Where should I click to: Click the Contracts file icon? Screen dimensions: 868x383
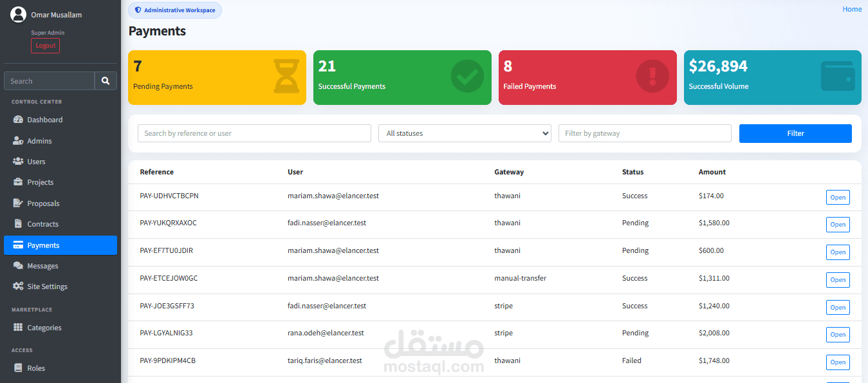(18, 224)
